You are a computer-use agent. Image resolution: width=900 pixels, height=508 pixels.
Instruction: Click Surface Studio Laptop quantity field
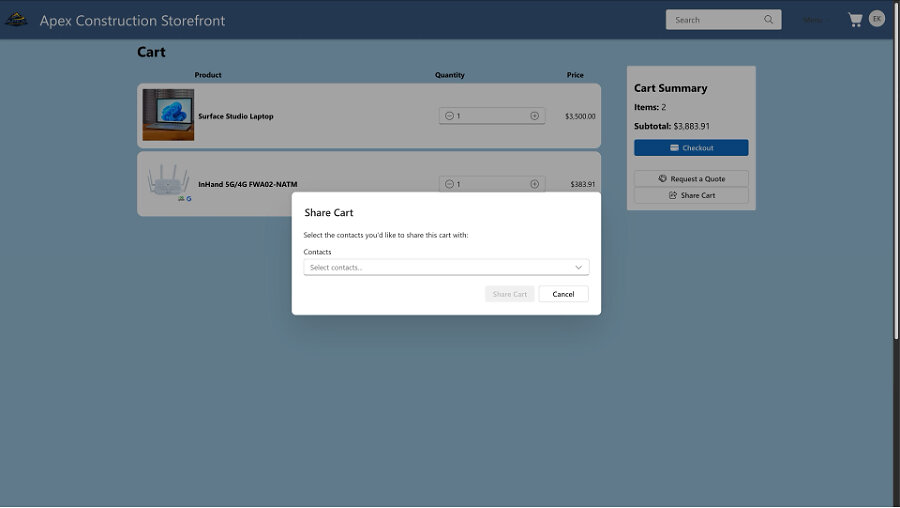[x=492, y=116]
